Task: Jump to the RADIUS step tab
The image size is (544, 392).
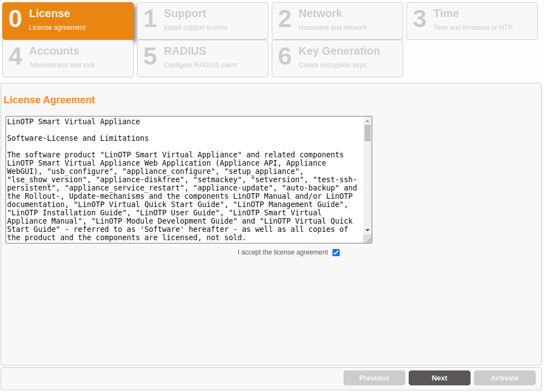Action: coord(202,58)
